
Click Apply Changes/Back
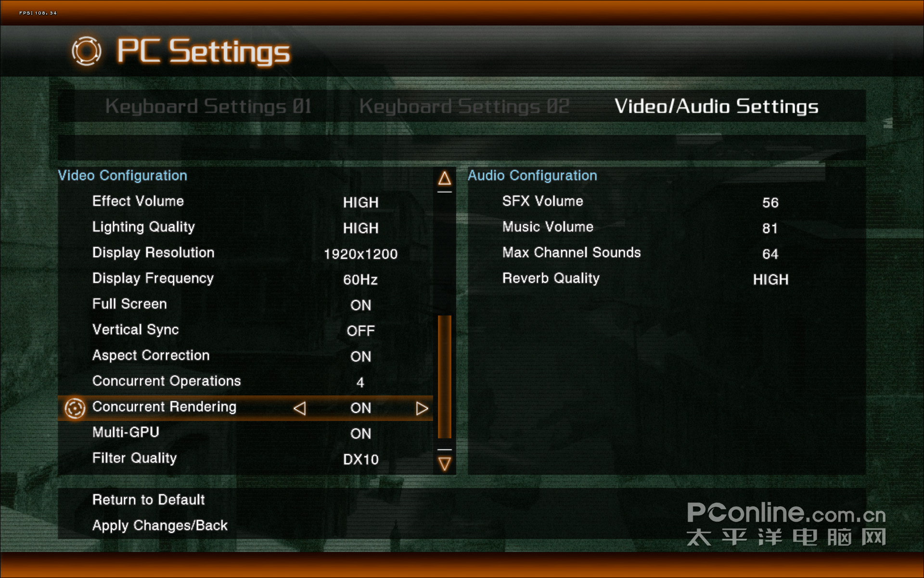click(160, 525)
